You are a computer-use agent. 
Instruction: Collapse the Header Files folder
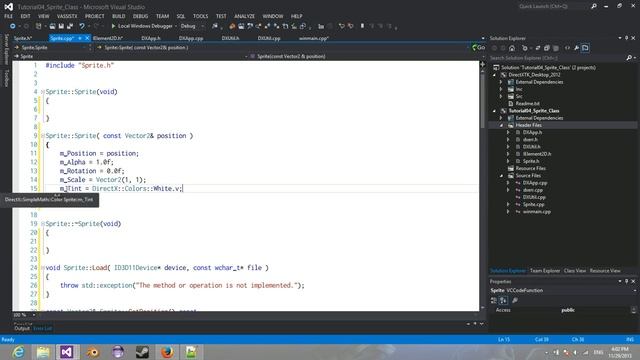point(502,125)
